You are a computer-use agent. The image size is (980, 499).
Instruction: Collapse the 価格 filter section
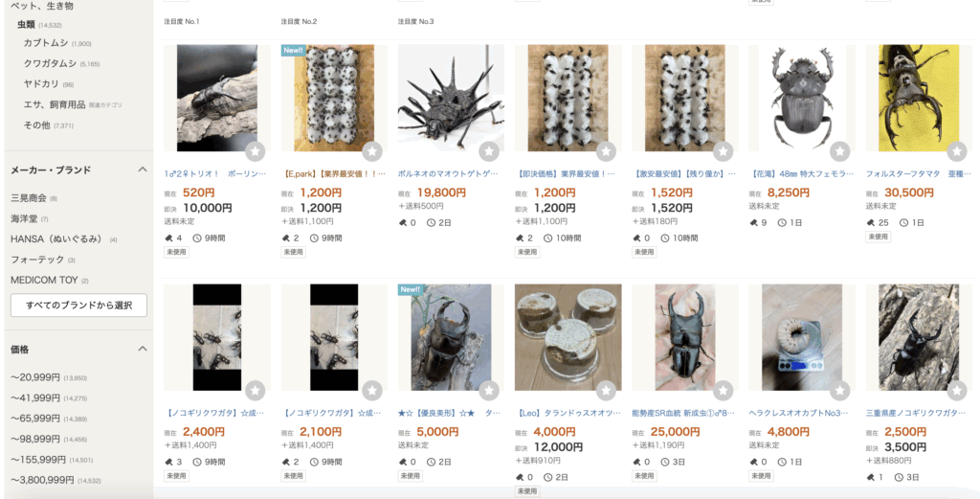point(143,349)
